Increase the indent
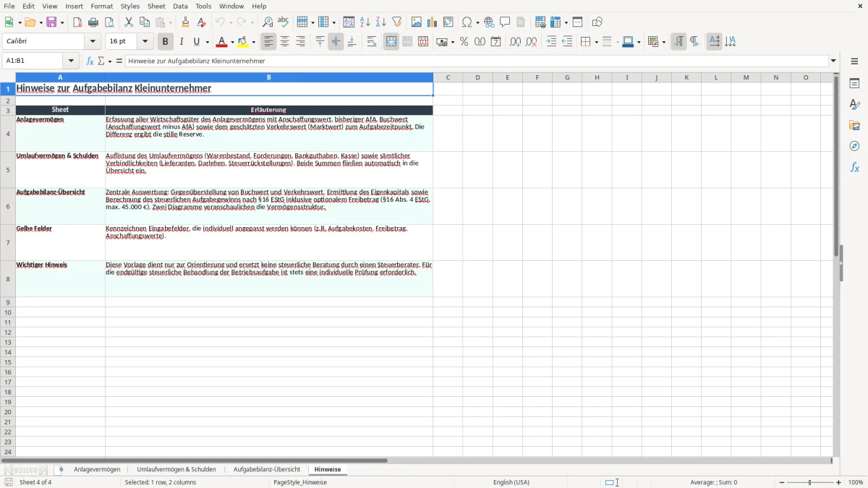868x488 pixels. coord(551,42)
